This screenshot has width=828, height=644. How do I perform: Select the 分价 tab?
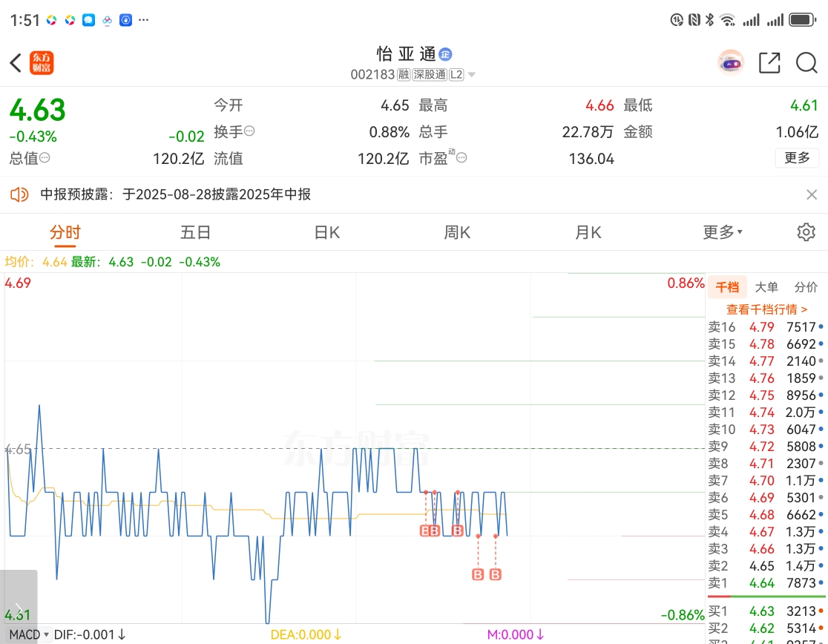(x=806, y=287)
